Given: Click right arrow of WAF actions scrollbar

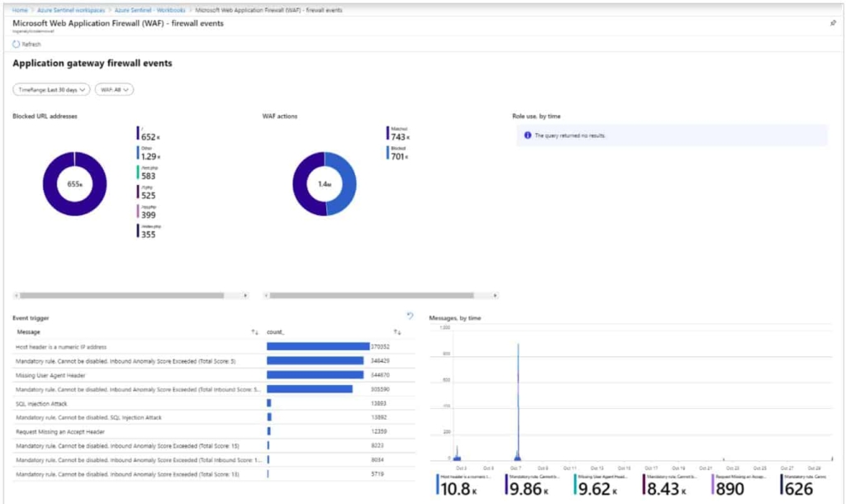Looking at the screenshot, I should tap(496, 295).
